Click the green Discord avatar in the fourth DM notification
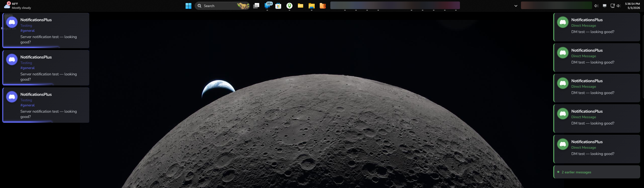Viewport: 644px width, 188px height. [x=563, y=114]
